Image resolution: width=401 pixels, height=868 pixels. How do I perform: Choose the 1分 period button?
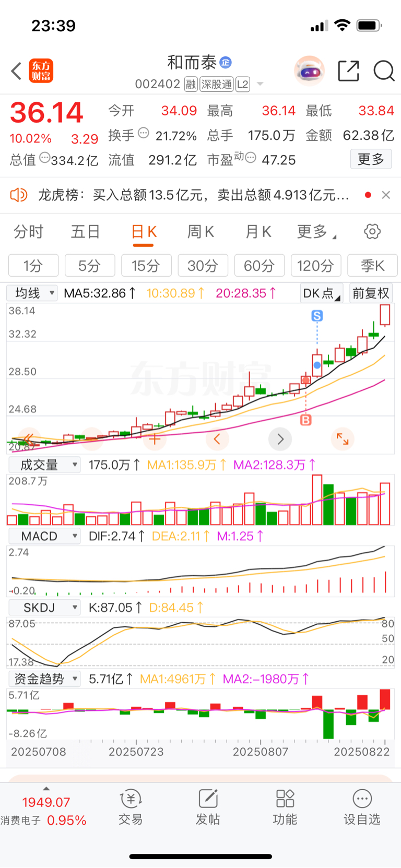pyautogui.click(x=33, y=266)
